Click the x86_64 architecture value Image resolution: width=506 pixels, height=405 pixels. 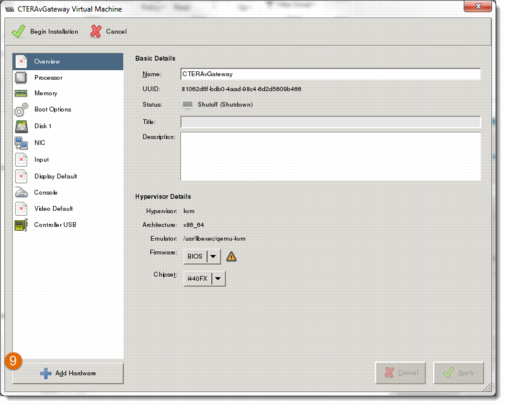pos(193,225)
